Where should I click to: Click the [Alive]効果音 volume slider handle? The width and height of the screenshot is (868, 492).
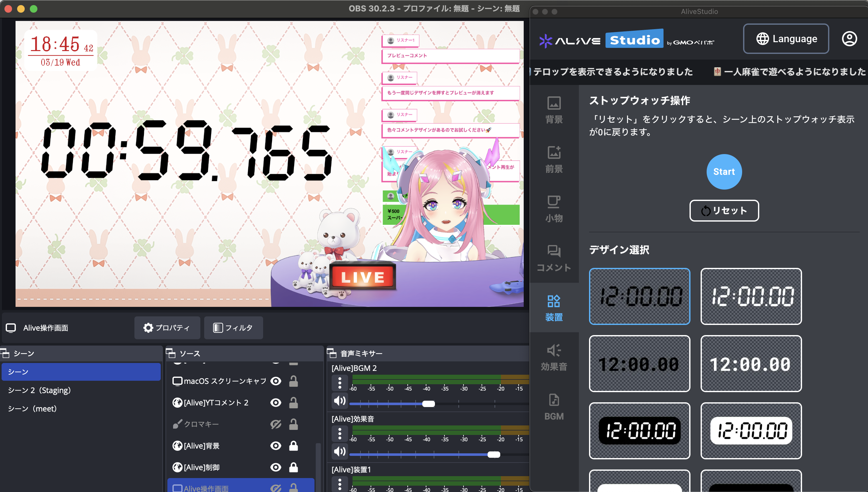click(x=494, y=455)
